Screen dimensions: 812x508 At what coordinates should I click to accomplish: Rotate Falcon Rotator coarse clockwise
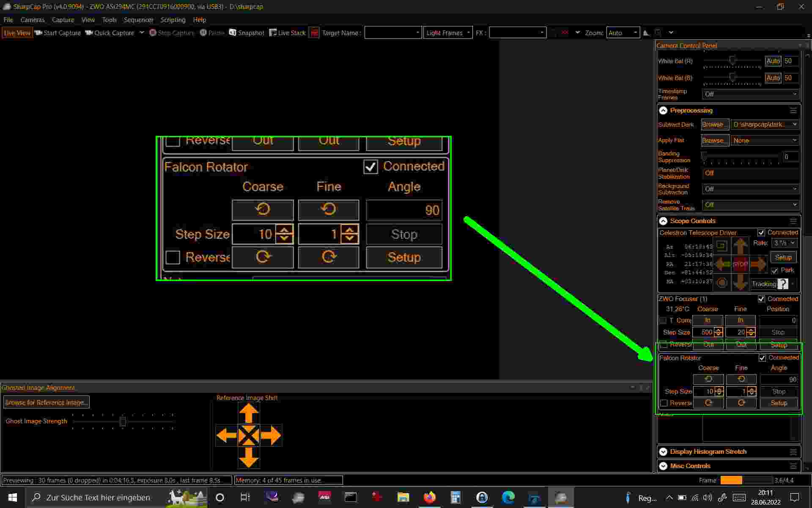point(708,403)
